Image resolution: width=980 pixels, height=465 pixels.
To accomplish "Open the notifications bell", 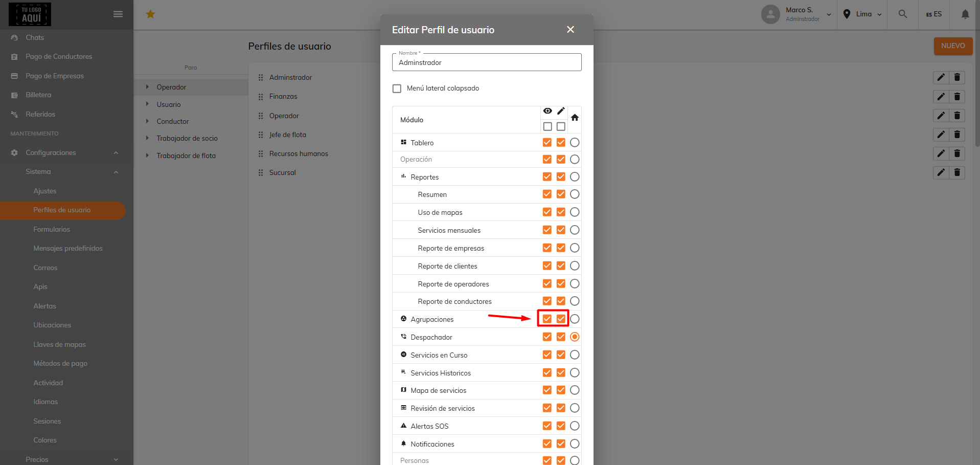I will coord(965,14).
